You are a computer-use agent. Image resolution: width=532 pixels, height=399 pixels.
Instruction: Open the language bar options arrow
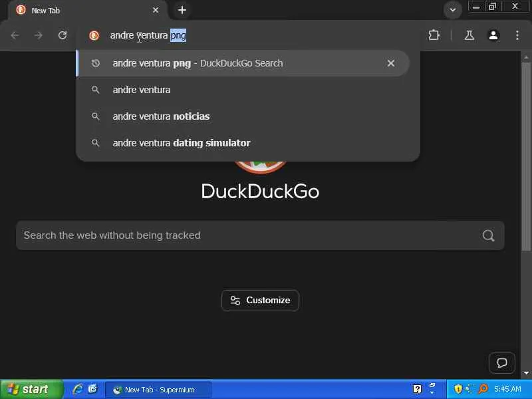[432, 393]
